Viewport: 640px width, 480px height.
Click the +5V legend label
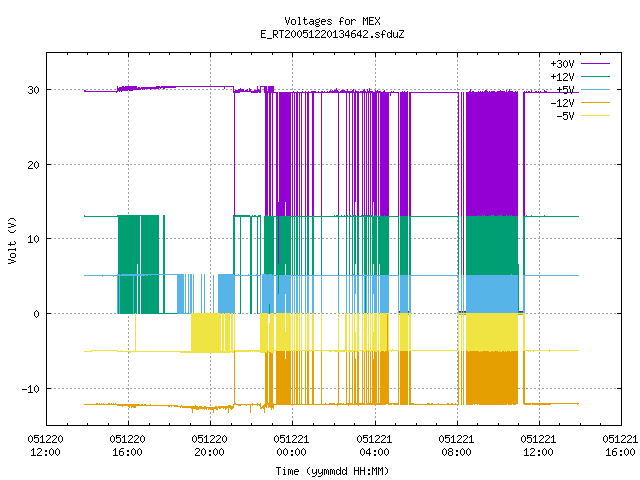coord(565,90)
